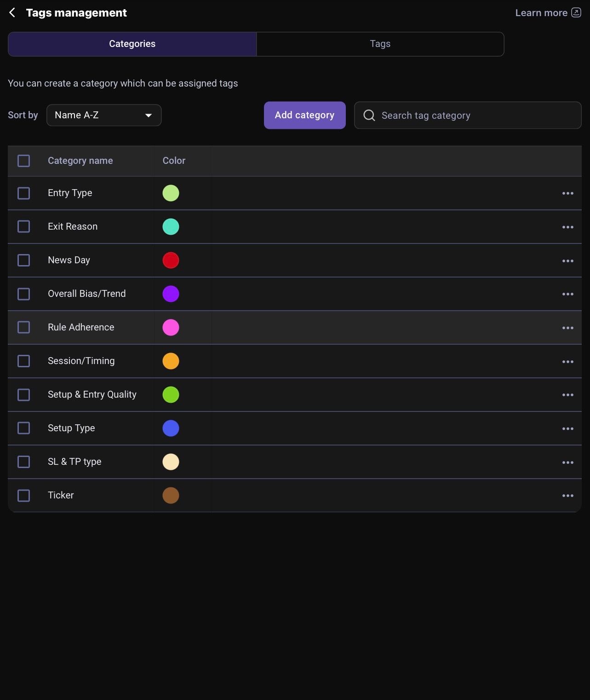Open the more options menu for Session/Timing

tap(567, 361)
